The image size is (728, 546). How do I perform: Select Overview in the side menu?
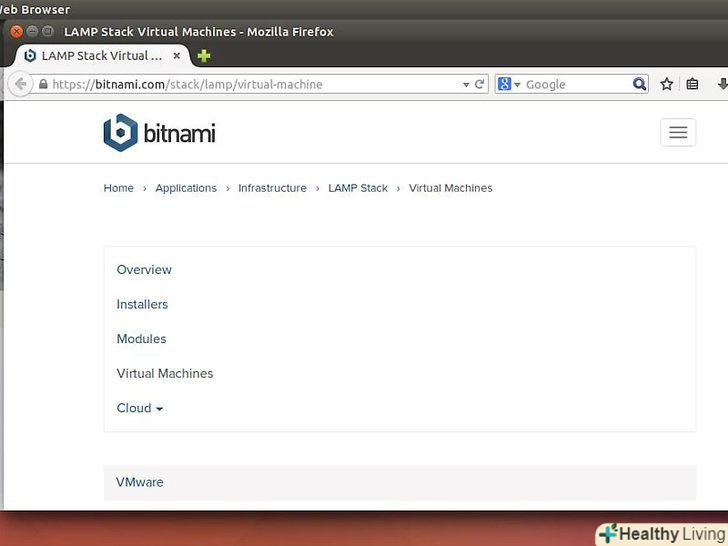click(144, 270)
